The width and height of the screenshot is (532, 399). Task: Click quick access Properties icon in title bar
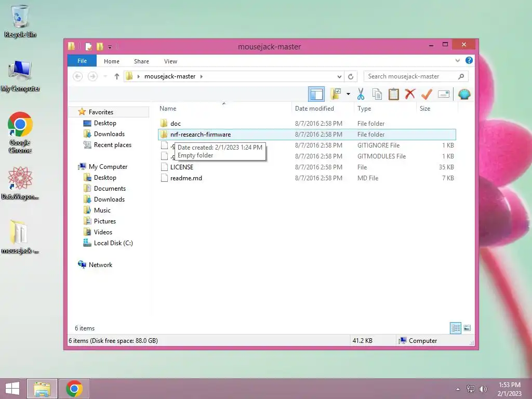pos(88,46)
